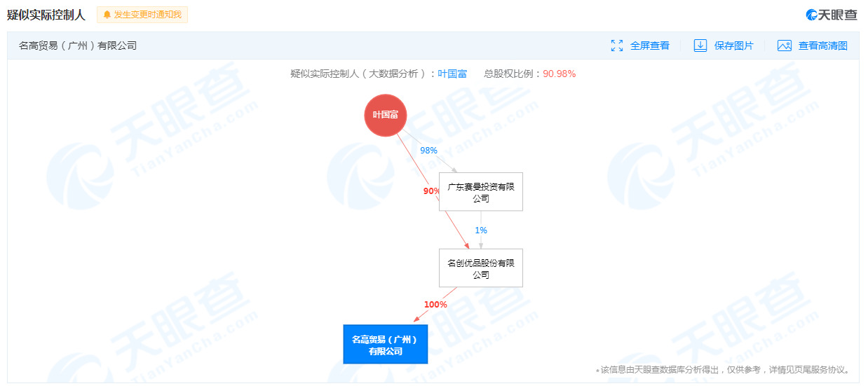The image size is (868, 386).
Task: Click the footer disclaimer about 页尾服务协议
Action: (723, 370)
